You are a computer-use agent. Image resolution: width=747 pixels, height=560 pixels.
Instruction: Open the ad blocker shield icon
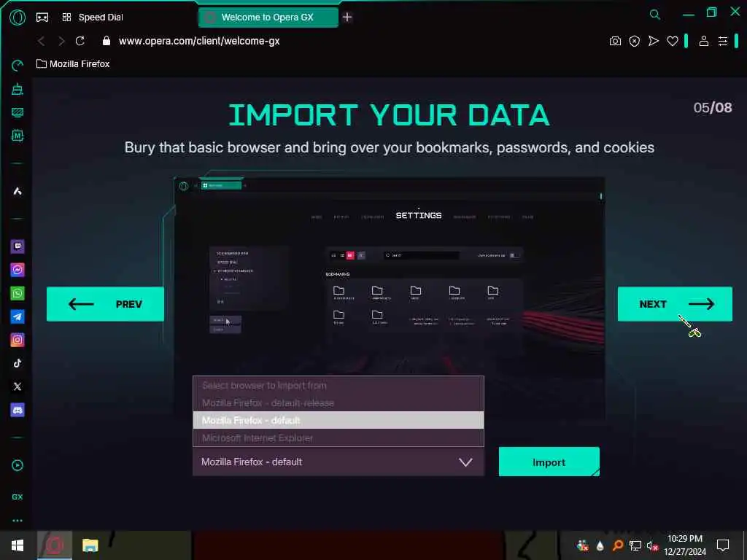coord(634,41)
